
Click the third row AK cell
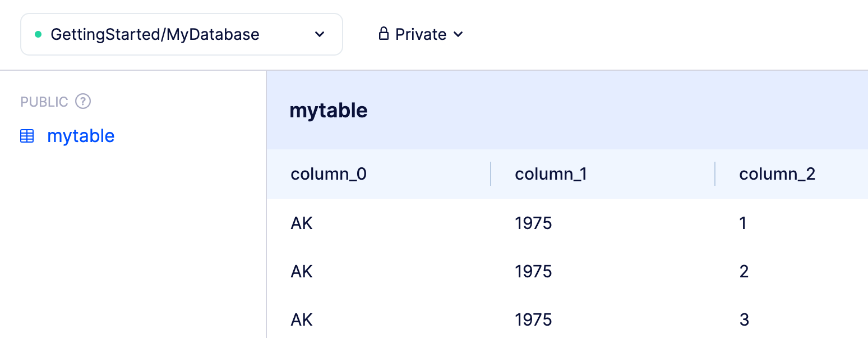pyautogui.click(x=302, y=320)
